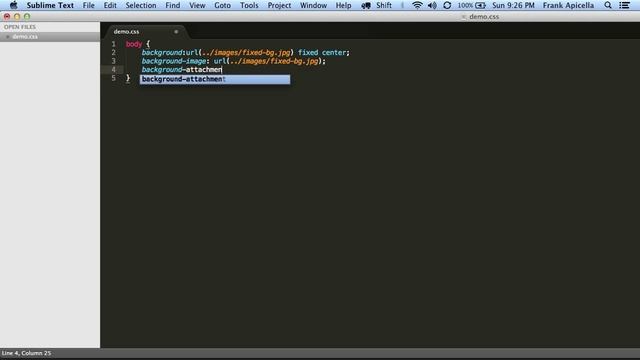Click Frank Apicella user name
The height and width of the screenshot is (360, 640).
click(x=568, y=5)
